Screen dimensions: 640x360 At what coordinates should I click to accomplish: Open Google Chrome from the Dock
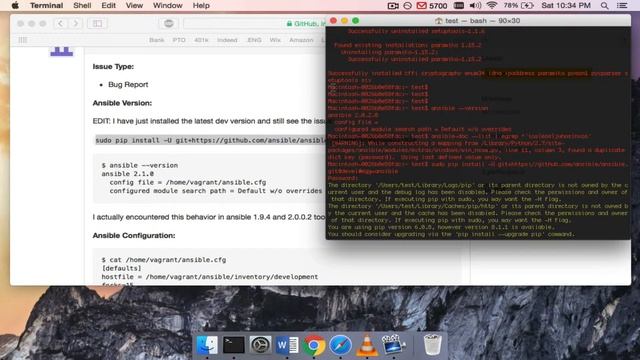click(314, 345)
